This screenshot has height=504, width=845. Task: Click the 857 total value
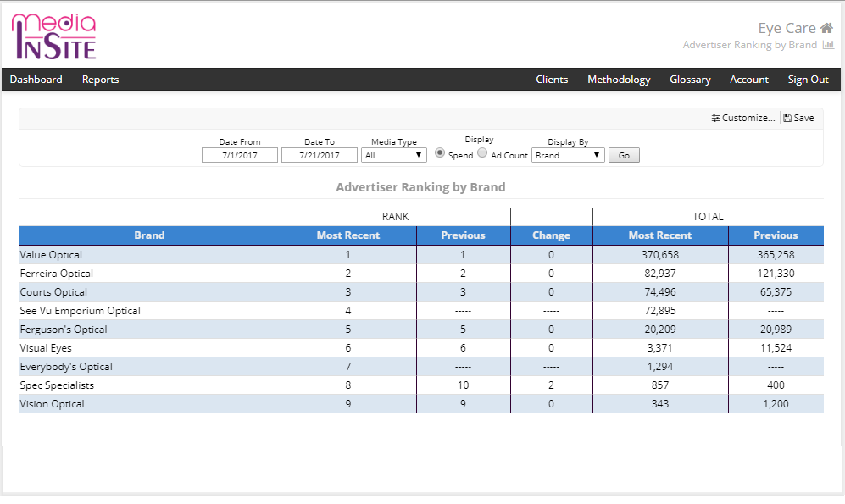[x=660, y=385]
